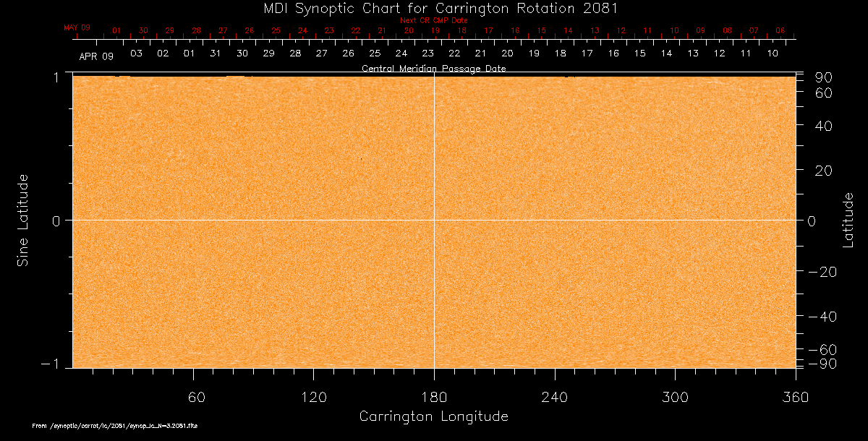Click the red MAY 09 date label
Screen dimensions: 868x441
(x=77, y=27)
